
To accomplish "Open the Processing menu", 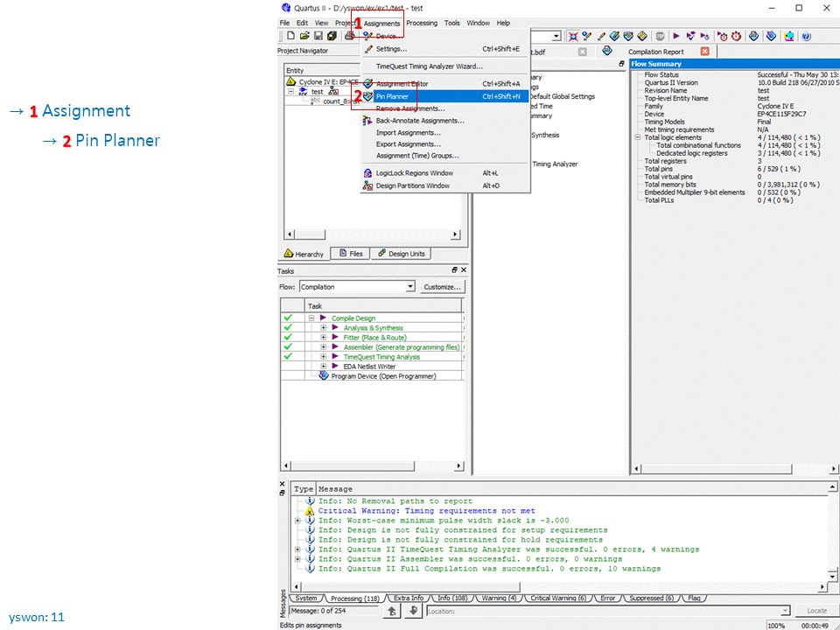I will pos(422,23).
